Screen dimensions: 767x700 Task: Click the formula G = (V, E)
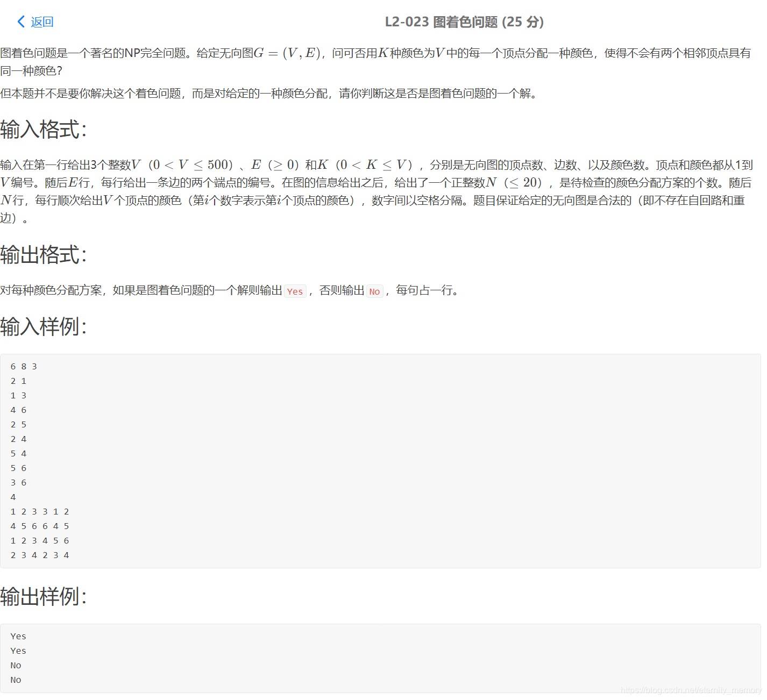click(x=290, y=52)
